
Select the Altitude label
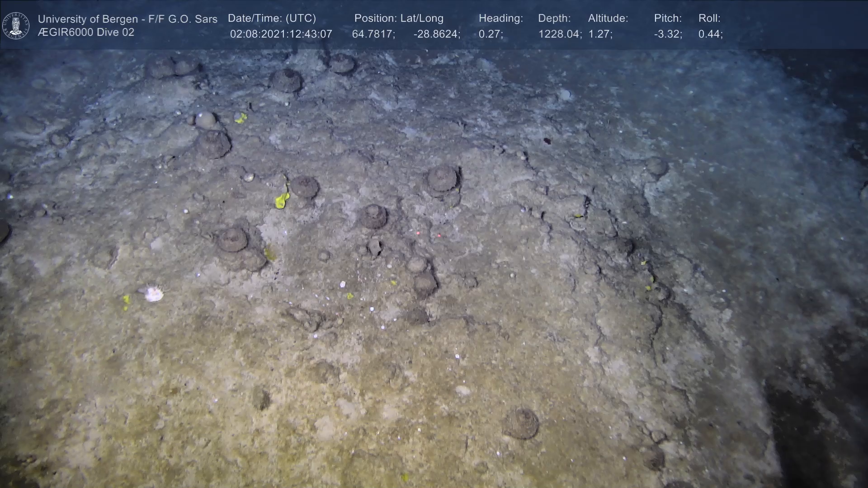(x=608, y=19)
